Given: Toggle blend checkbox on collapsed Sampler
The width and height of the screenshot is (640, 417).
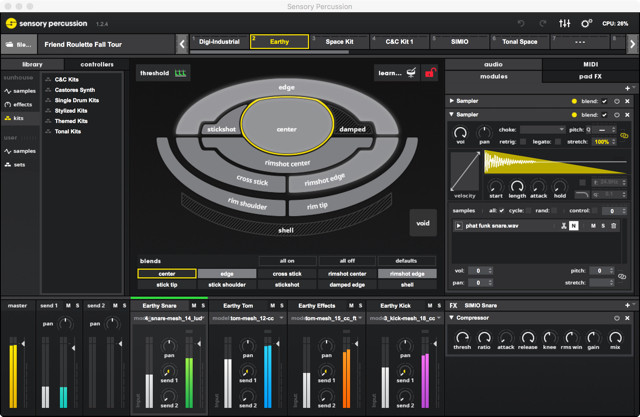Looking at the screenshot, I should pyautogui.click(x=604, y=101).
